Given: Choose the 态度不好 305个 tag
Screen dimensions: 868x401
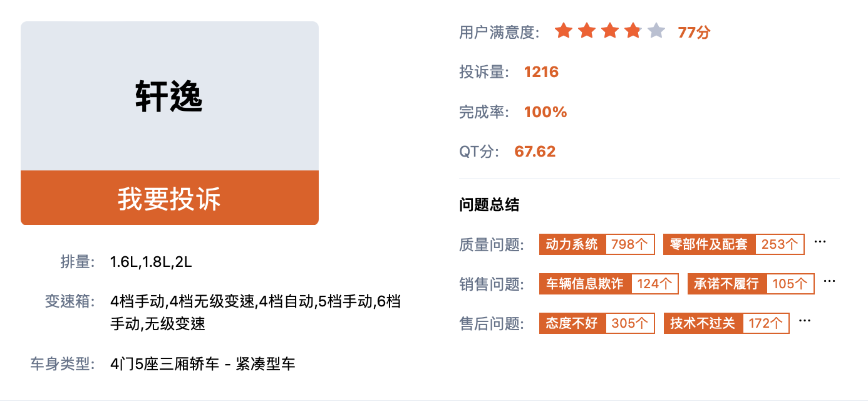Looking at the screenshot, I should [597, 323].
